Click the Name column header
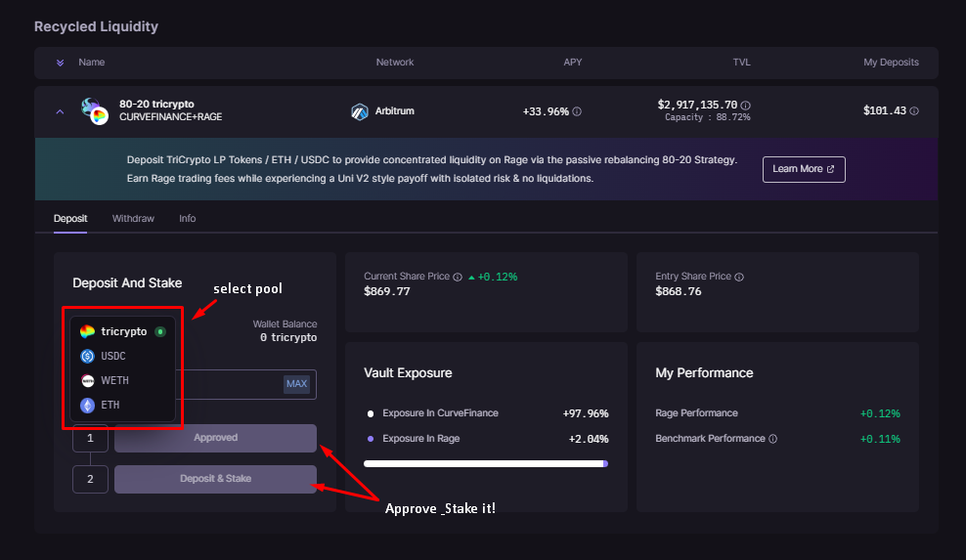 (91, 63)
